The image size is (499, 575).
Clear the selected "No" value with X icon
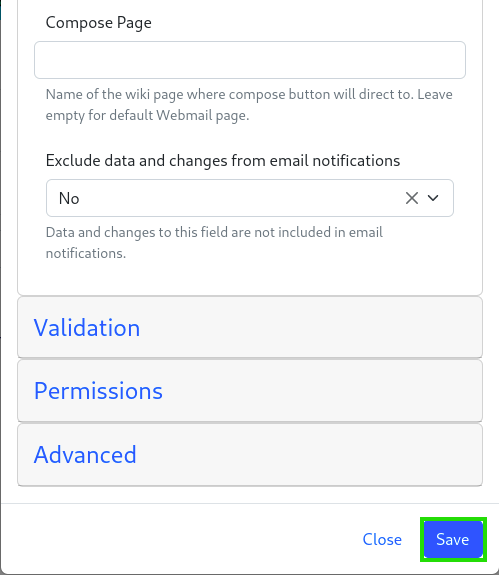[x=412, y=198]
